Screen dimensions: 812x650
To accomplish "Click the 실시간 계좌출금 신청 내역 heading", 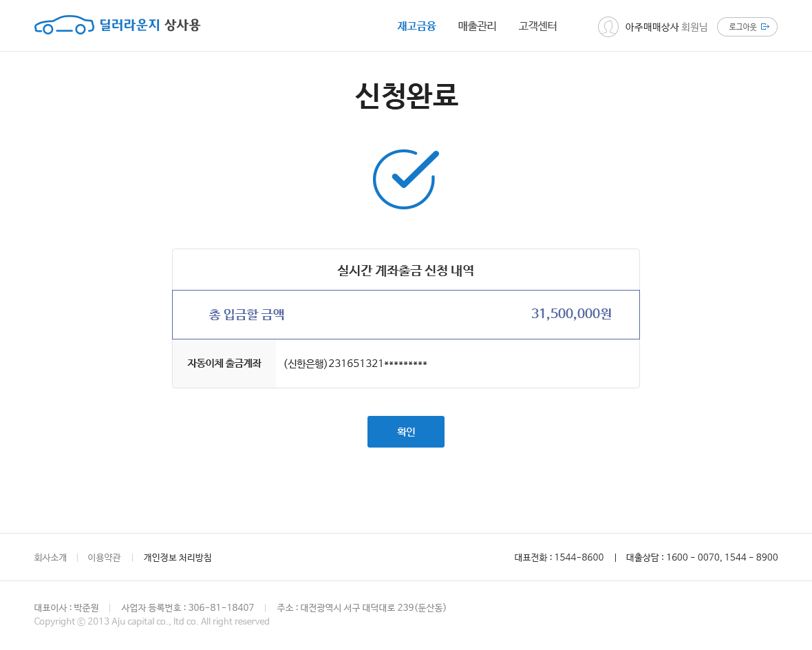I will pyautogui.click(x=405, y=269).
